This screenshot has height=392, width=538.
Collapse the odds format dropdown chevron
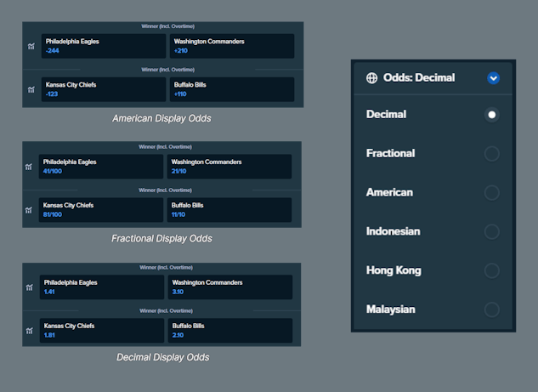(x=493, y=78)
